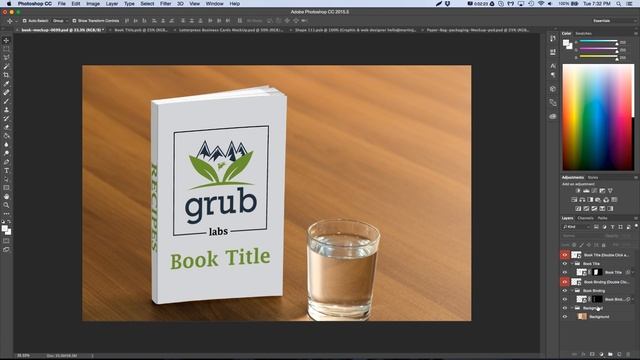Image resolution: width=640 pixels, height=360 pixels.
Task: Open the Color panel options menu
Action: pyautogui.click(x=636, y=33)
